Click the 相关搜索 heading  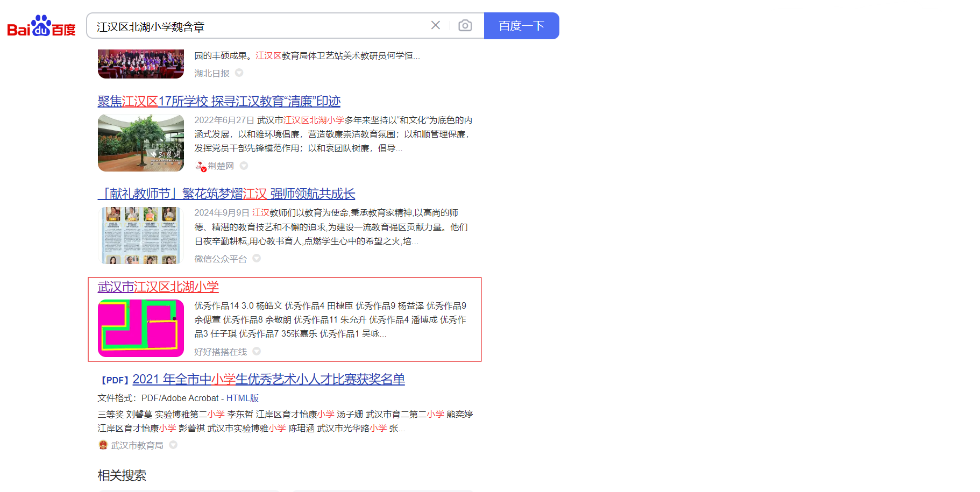click(x=122, y=475)
